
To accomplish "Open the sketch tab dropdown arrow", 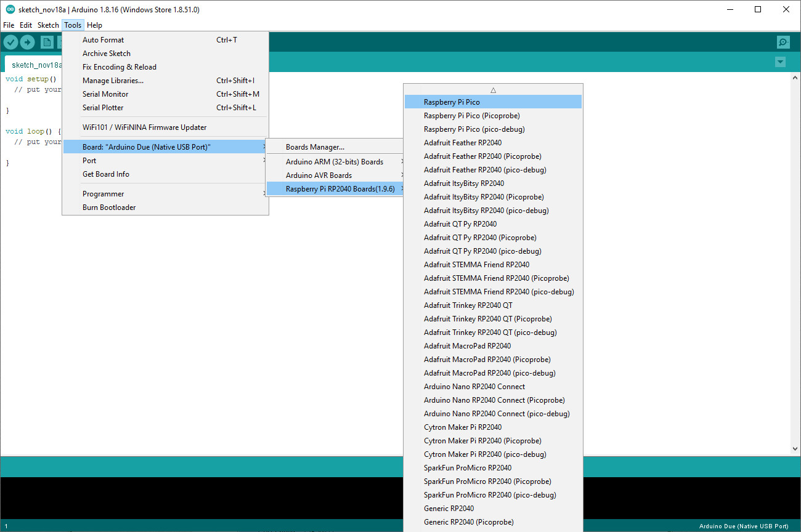I will (781, 62).
